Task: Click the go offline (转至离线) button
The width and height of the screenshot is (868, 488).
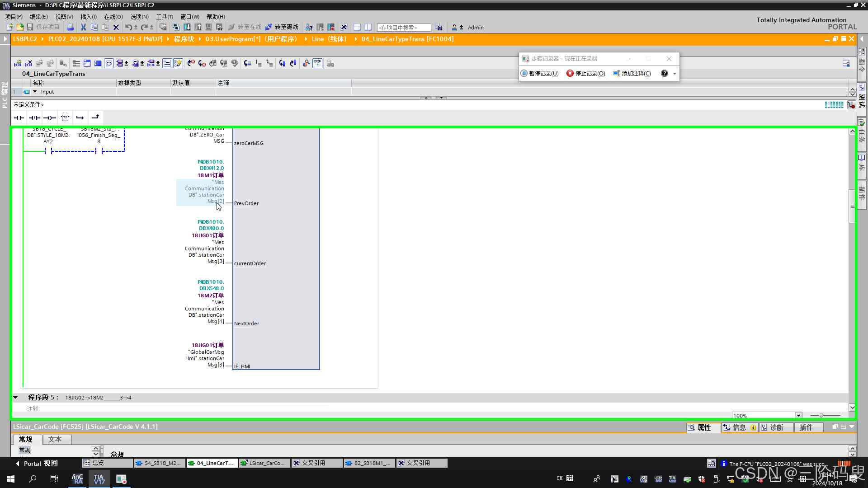Action: point(282,27)
